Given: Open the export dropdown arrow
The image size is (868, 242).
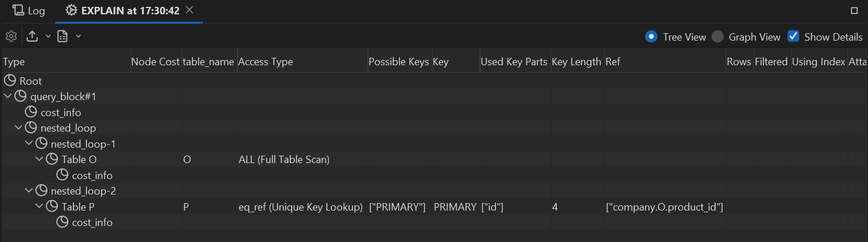Looking at the screenshot, I should pos(48,37).
